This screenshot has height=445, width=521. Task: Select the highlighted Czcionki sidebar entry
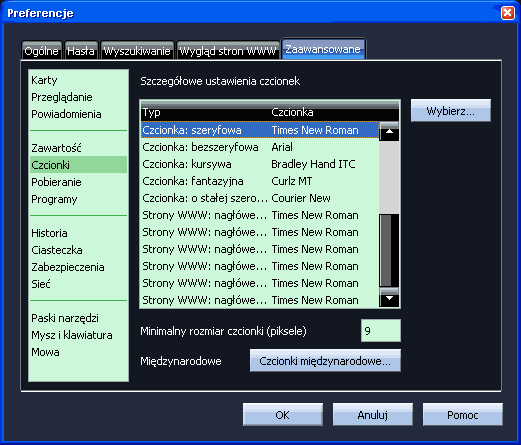(x=78, y=165)
